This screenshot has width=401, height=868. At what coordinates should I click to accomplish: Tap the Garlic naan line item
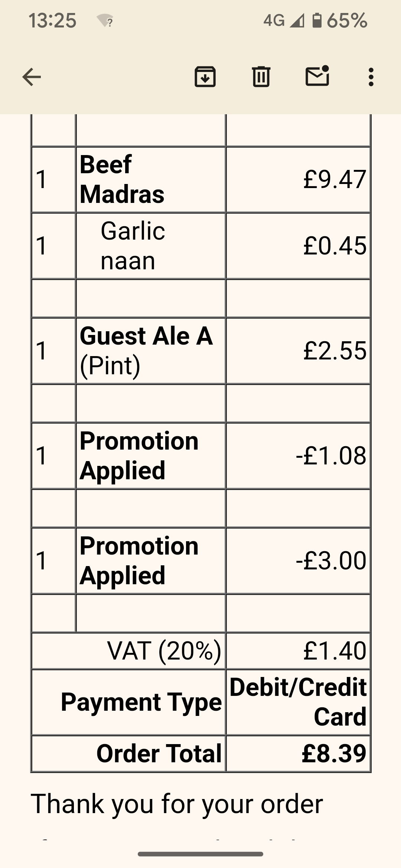[133, 246]
